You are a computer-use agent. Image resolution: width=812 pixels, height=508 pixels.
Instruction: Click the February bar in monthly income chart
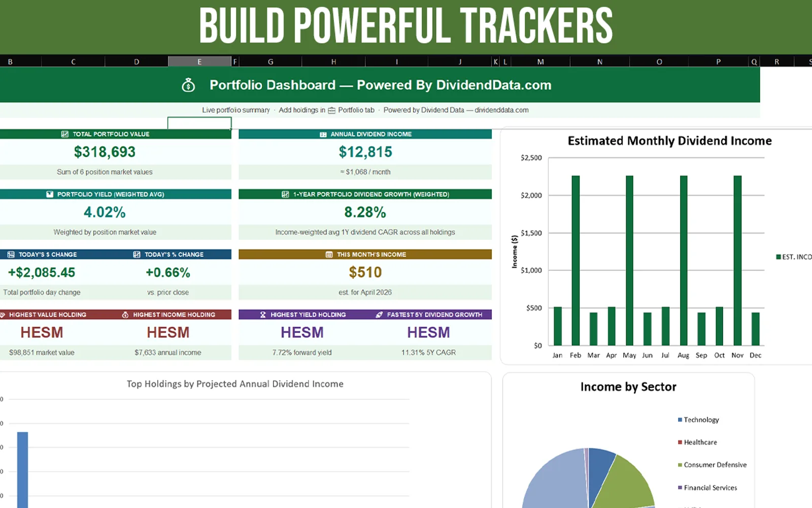pyautogui.click(x=576, y=261)
